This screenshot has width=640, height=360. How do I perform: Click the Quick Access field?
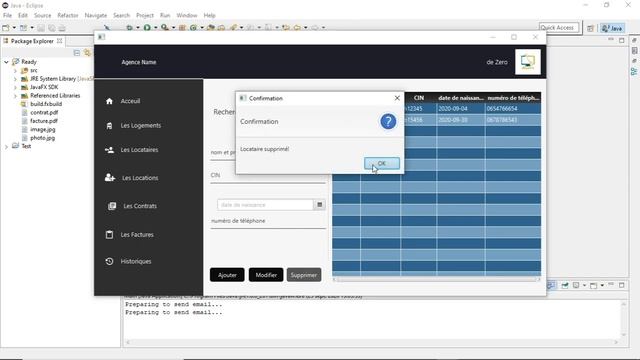click(559, 27)
